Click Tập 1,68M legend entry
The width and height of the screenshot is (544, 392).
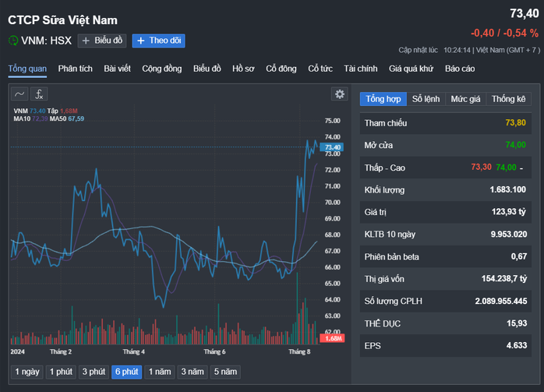(x=62, y=111)
